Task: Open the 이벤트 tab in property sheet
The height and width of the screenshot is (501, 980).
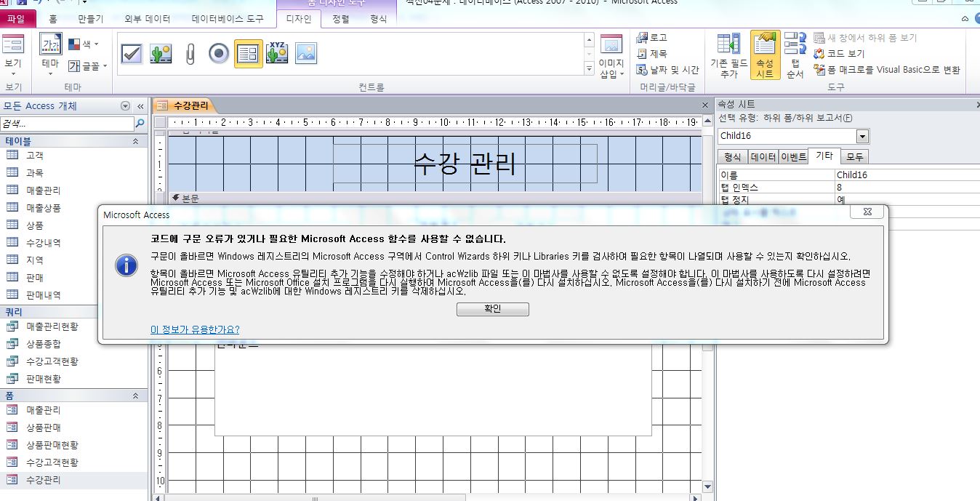Action: pyautogui.click(x=793, y=156)
